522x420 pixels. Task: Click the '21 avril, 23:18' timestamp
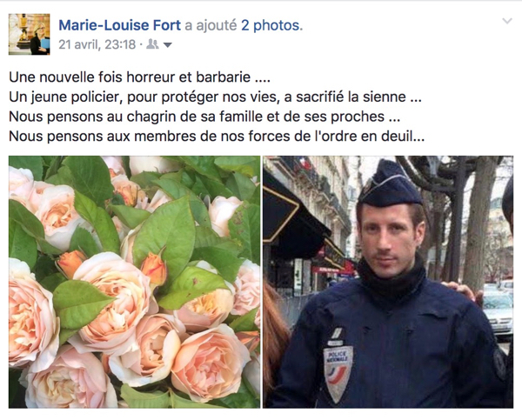tap(97, 44)
